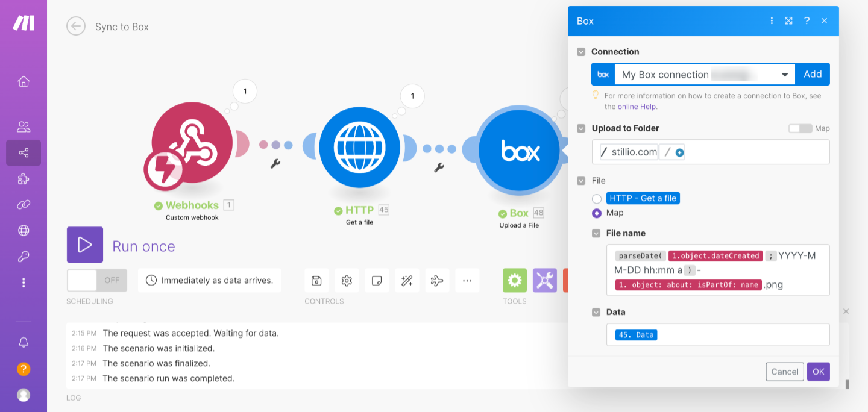Save the scenario with disk icon
This screenshot has width=868, height=412.
(316, 281)
